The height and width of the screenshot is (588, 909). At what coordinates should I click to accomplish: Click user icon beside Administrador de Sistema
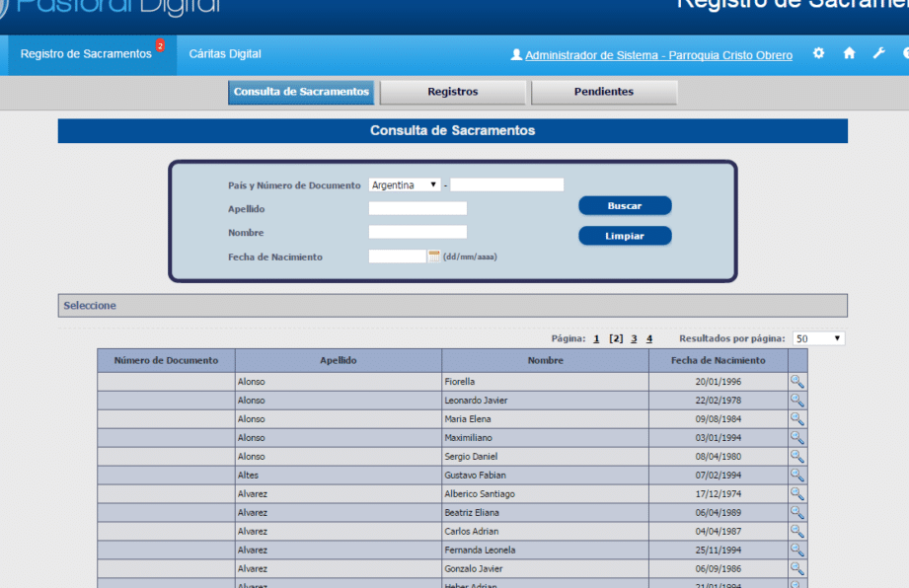516,55
